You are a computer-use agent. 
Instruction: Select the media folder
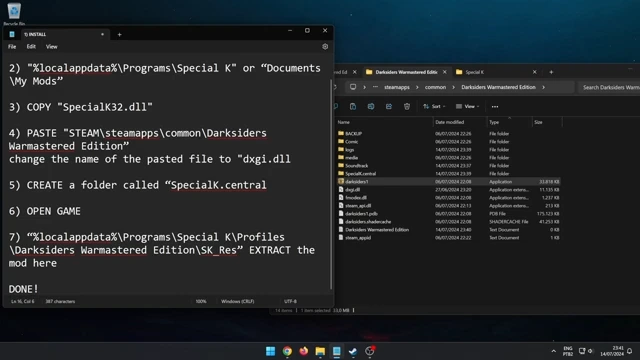click(x=351, y=158)
